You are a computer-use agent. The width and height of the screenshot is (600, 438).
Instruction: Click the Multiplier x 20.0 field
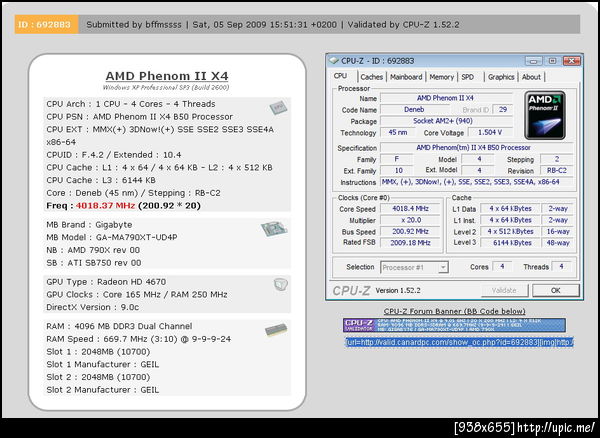click(410, 220)
